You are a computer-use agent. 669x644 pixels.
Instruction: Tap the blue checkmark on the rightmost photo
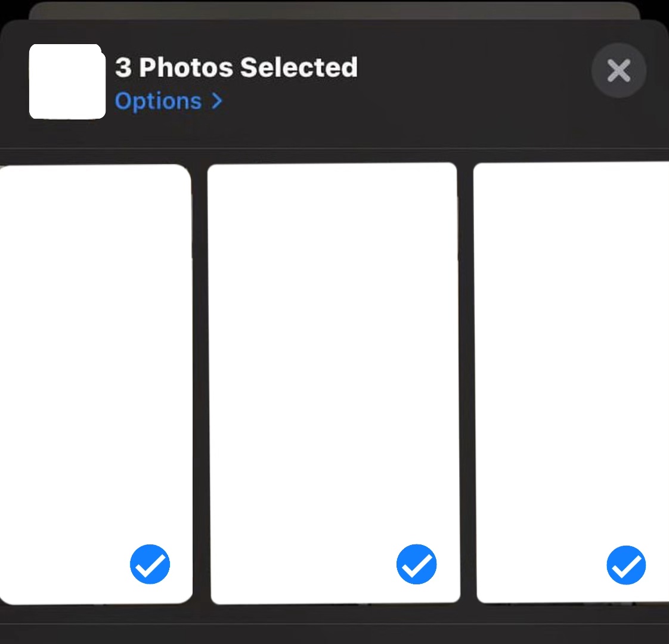click(625, 565)
